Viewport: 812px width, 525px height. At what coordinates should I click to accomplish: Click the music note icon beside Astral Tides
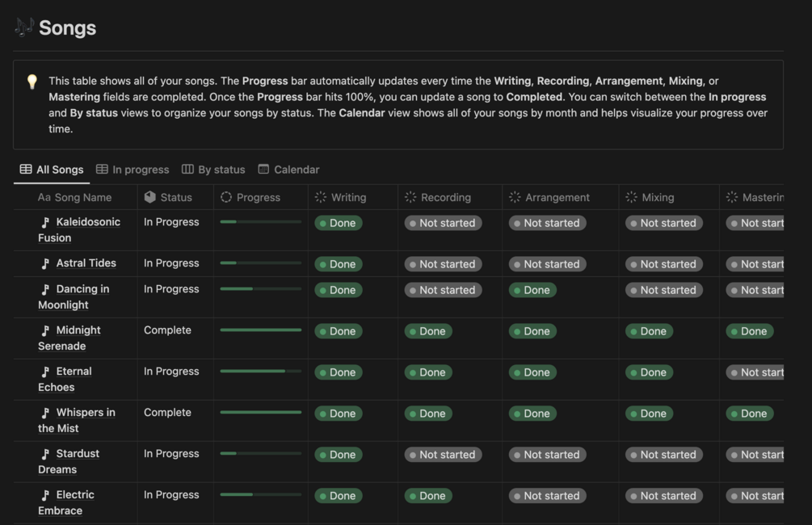tap(45, 263)
